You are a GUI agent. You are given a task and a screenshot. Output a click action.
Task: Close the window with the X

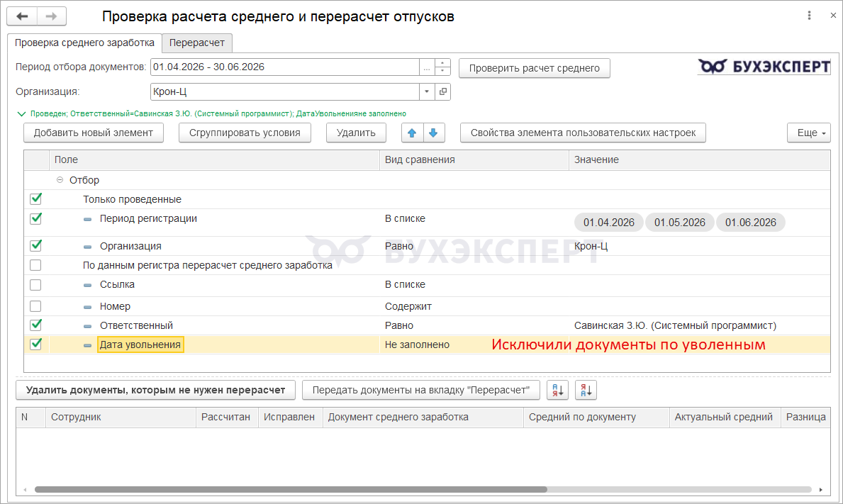[x=833, y=16]
